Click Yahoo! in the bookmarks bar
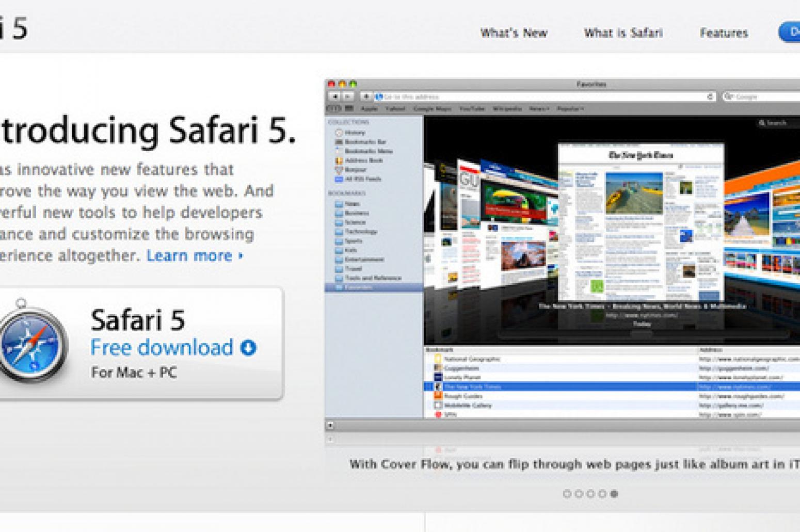The image size is (800, 532). (395, 109)
